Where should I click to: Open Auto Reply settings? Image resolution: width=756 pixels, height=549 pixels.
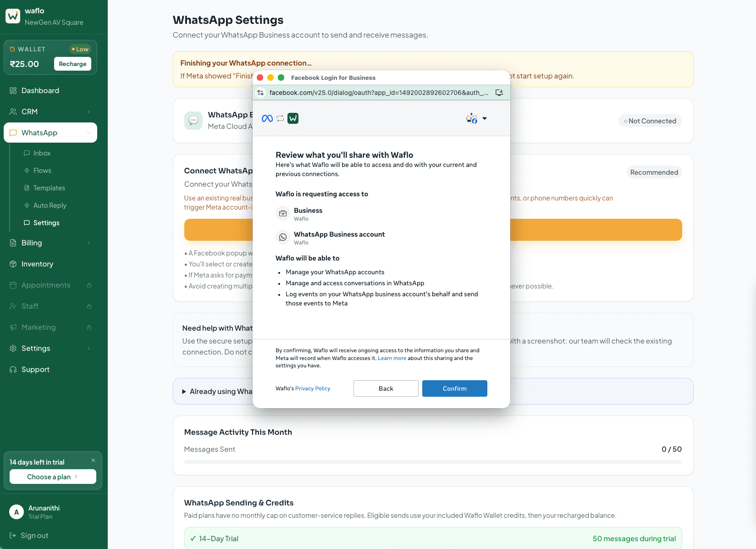[50, 205]
